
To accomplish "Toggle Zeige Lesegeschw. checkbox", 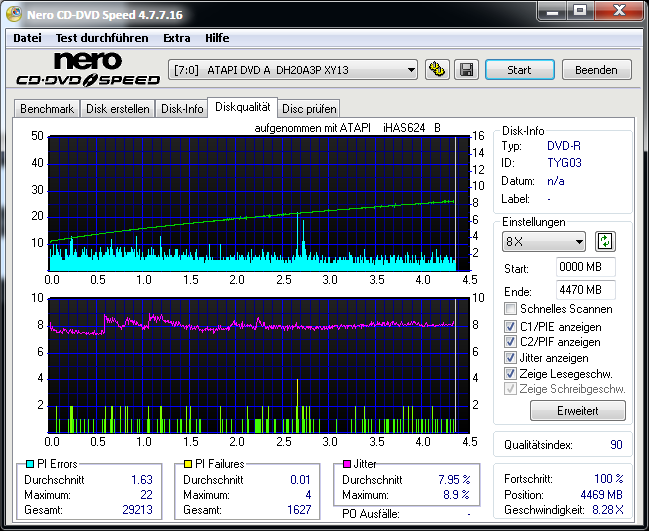I will click(x=510, y=374).
